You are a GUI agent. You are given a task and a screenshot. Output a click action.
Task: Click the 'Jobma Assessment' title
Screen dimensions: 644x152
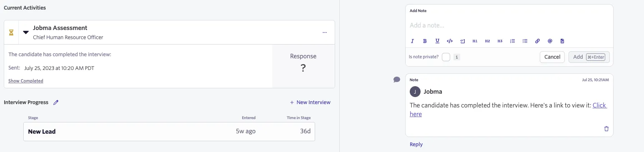pos(60,28)
